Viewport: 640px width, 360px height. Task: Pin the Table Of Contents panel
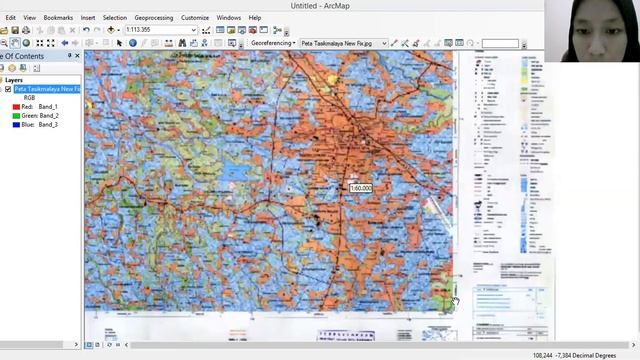click(69, 56)
